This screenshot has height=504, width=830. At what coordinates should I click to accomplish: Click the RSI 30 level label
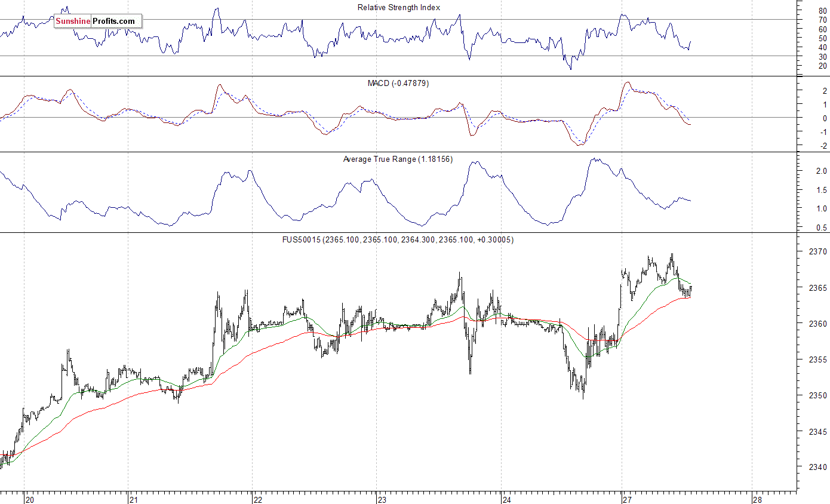tap(822, 56)
